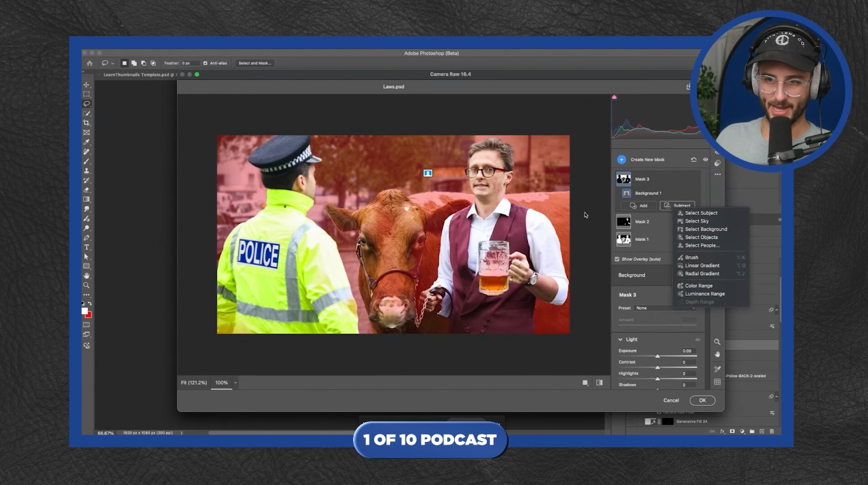Screen dimensions: 868x485
Task: Collapse the Light panel section
Action: tap(620, 339)
